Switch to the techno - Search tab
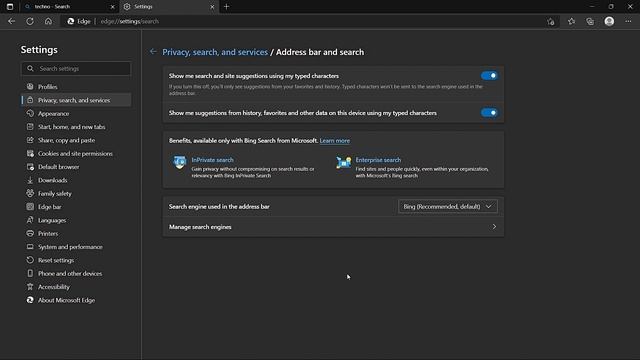The width and height of the screenshot is (640, 360). [x=69, y=7]
